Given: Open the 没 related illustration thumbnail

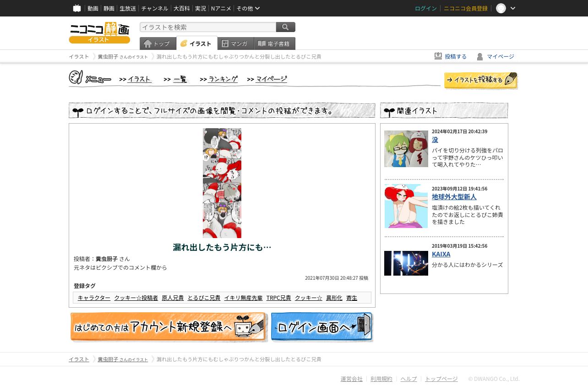Looking at the screenshot, I should (406, 149).
